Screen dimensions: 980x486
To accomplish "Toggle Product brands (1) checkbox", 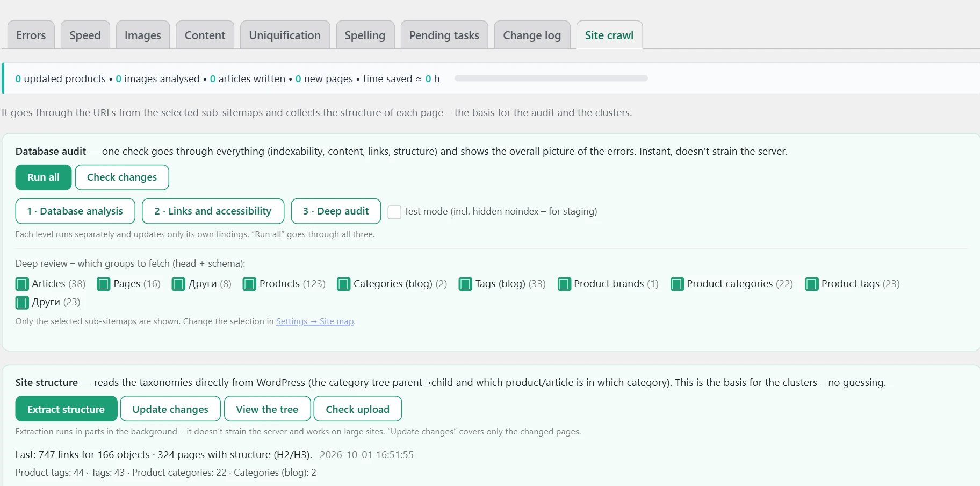I will tap(564, 284).
